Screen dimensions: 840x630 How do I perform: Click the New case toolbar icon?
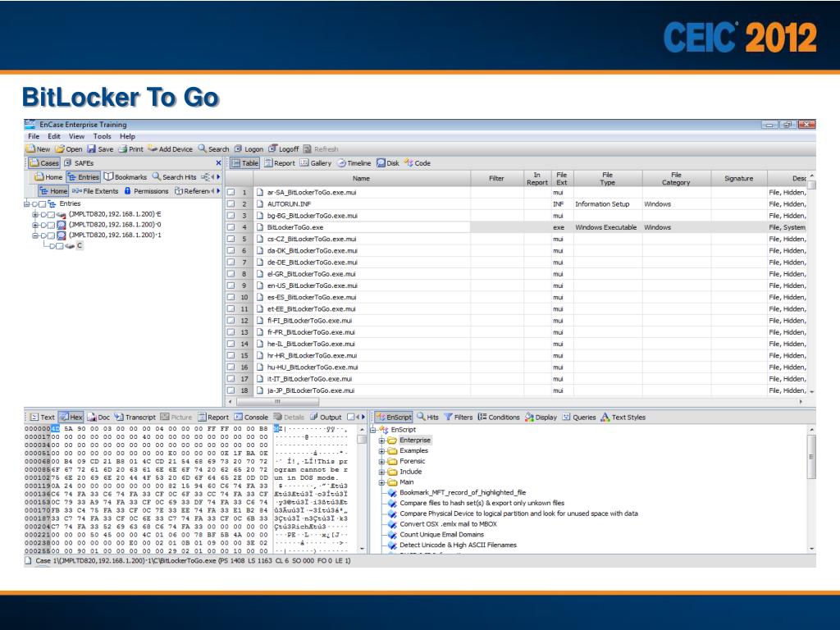pyautogui.click(x=31, y=149)
